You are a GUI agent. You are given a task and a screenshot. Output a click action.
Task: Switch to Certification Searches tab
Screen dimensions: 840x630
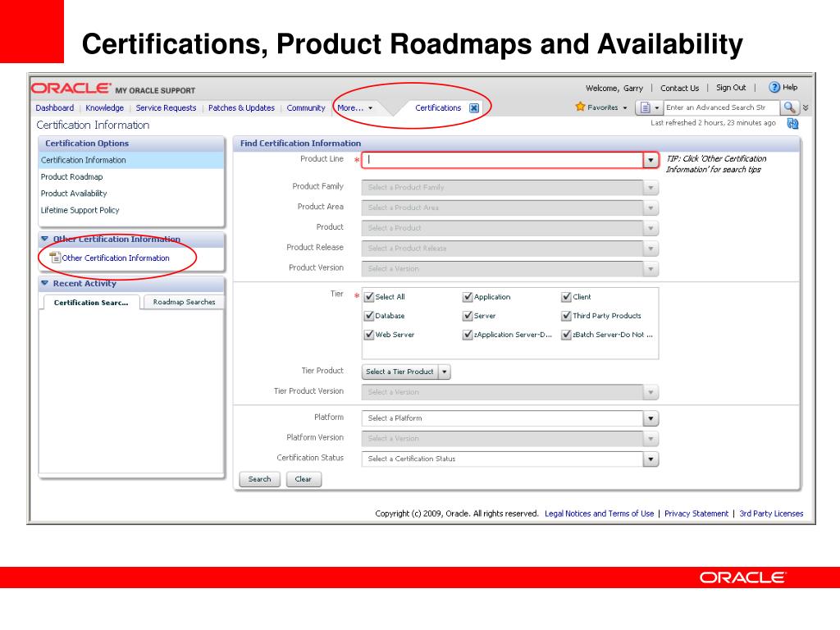click(x=91, y=303)
